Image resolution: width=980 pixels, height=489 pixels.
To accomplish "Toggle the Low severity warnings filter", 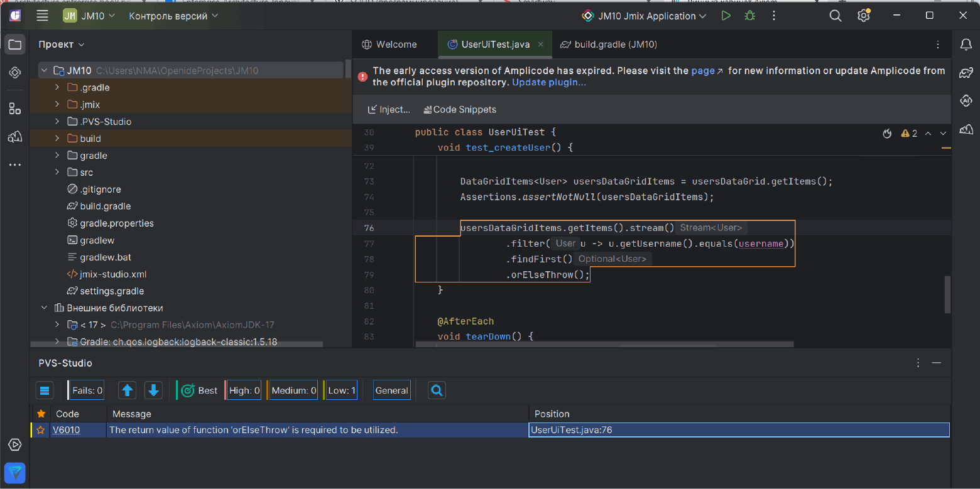I will (341, 390).
